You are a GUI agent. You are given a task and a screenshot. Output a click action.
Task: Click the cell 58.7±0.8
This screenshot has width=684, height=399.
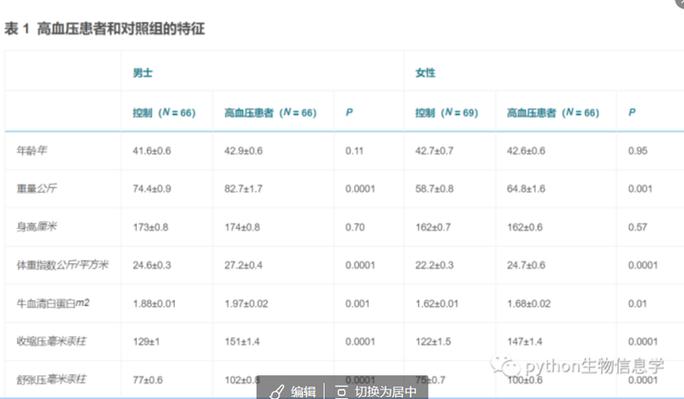tap(434, 189)
